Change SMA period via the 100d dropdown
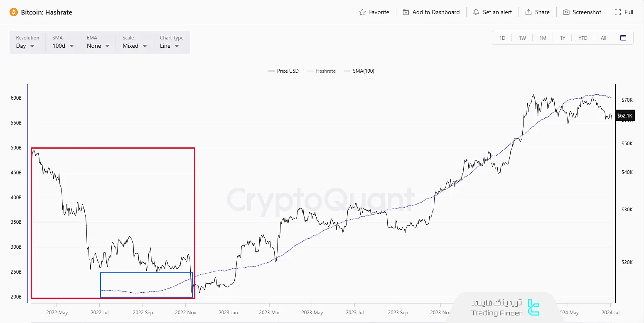 (62, 46)
